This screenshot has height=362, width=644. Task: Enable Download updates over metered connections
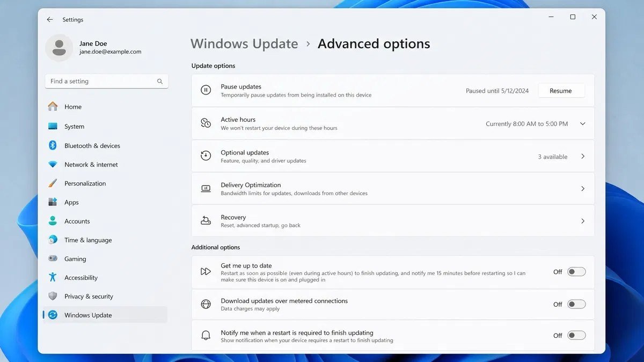pyautogui.click(x=577, y=304)
